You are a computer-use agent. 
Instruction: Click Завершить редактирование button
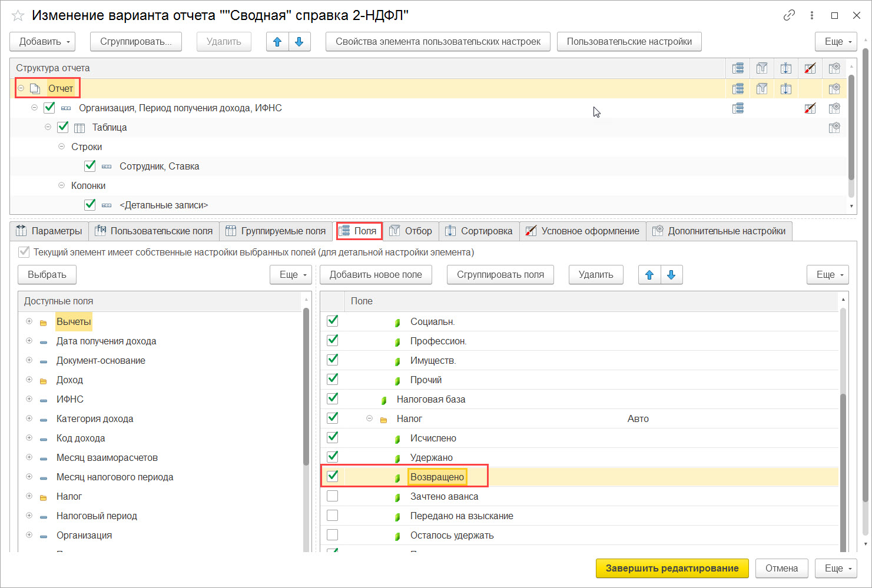(672, 568)
